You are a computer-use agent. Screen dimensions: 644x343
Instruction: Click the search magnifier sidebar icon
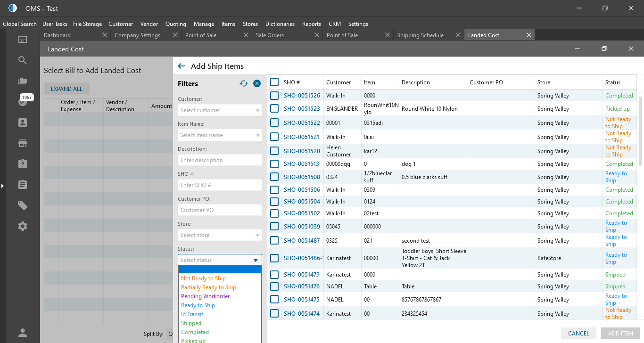click(23, 60)
